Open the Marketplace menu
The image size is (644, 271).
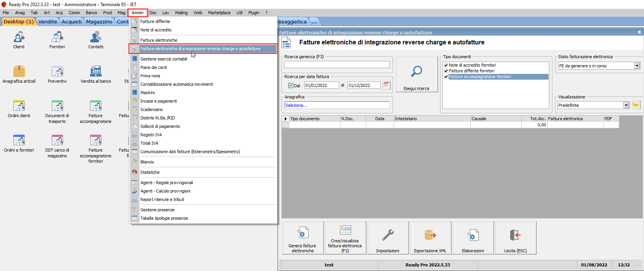(219, 13)
